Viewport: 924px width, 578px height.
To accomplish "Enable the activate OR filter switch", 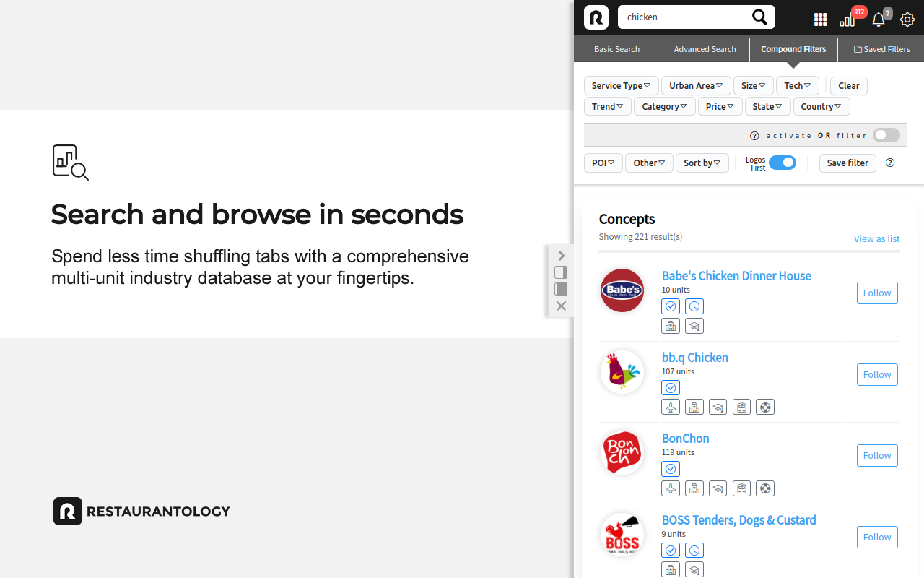I will [x=886, y=135].
